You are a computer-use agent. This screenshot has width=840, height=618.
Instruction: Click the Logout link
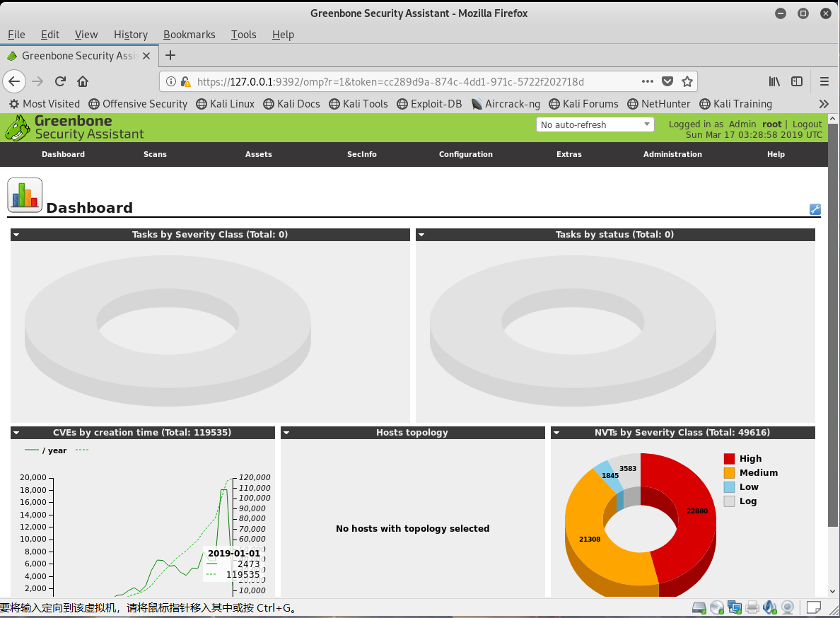[807, 124]
